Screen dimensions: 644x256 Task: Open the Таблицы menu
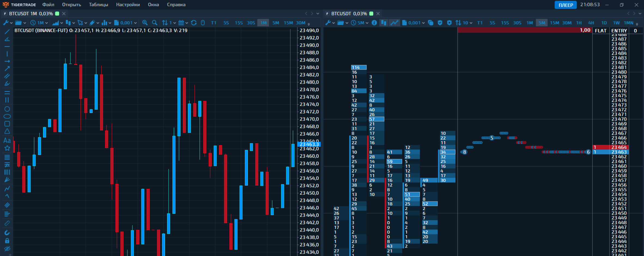coord(98,5)
